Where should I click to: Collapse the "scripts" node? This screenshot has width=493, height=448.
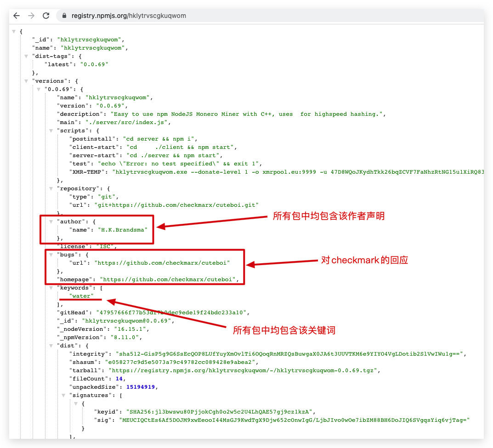point(51,131)
